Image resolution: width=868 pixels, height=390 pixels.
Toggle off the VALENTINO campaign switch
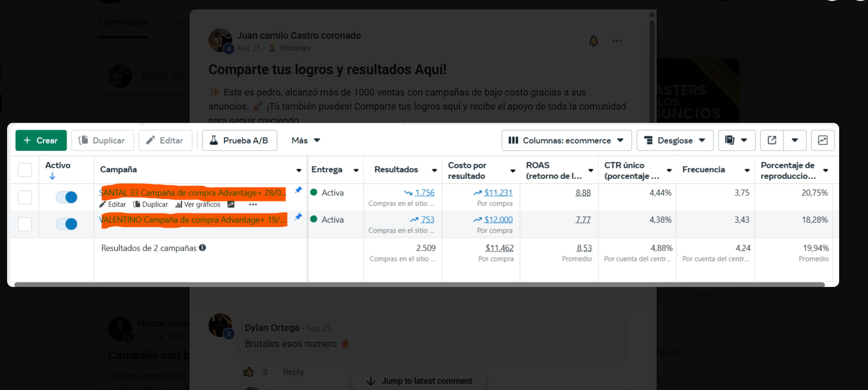click(x=67, y=224)
